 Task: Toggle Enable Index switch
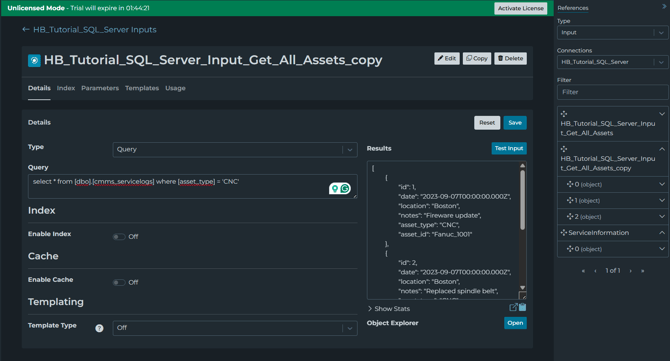tap(119, 237)
